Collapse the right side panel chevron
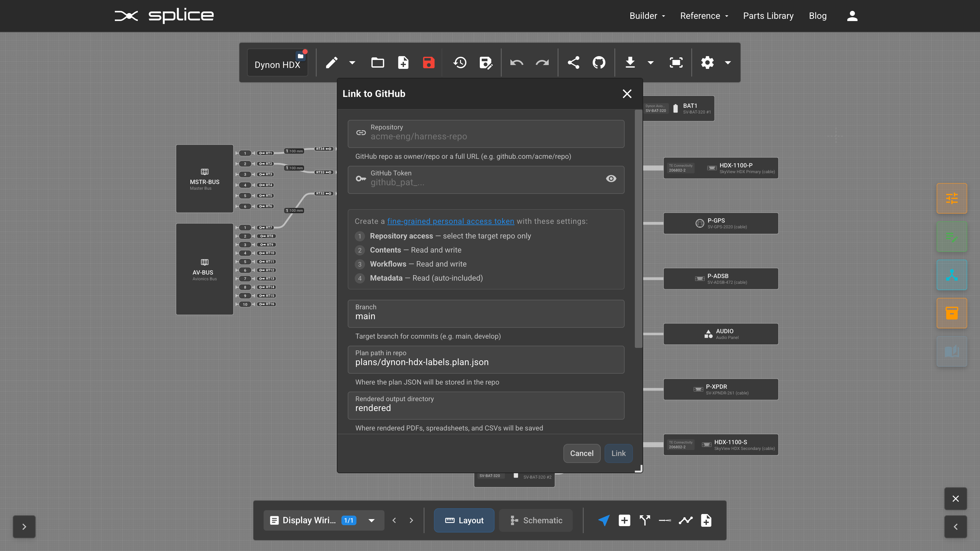This screenshot has width=980, height=551. point(955,526)
